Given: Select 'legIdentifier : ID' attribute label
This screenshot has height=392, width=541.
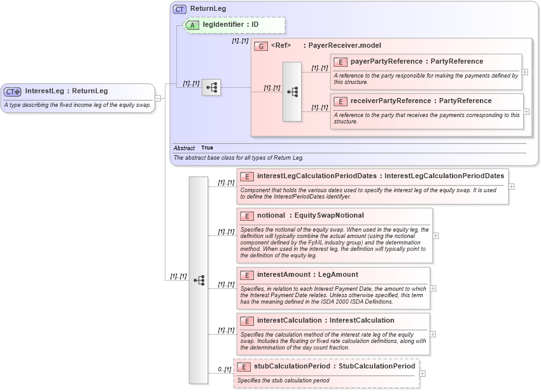Looking at the screenshot, I should click(230, 24).
